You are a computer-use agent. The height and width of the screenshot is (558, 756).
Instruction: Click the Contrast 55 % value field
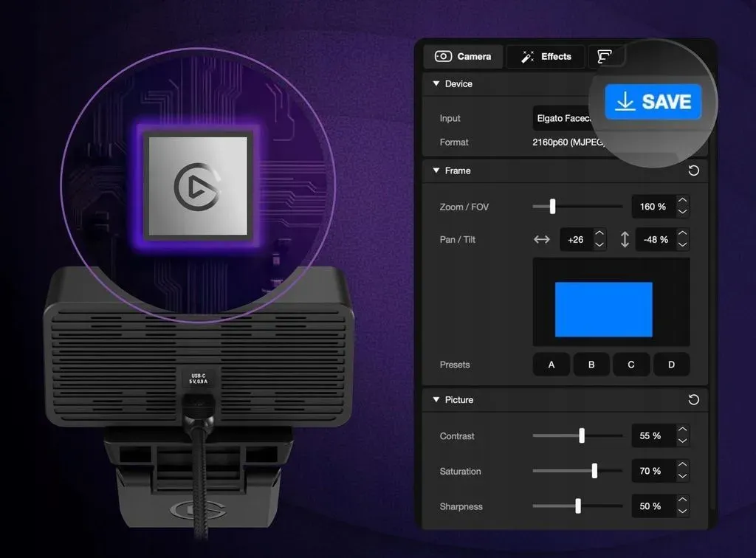coord(653,435)
